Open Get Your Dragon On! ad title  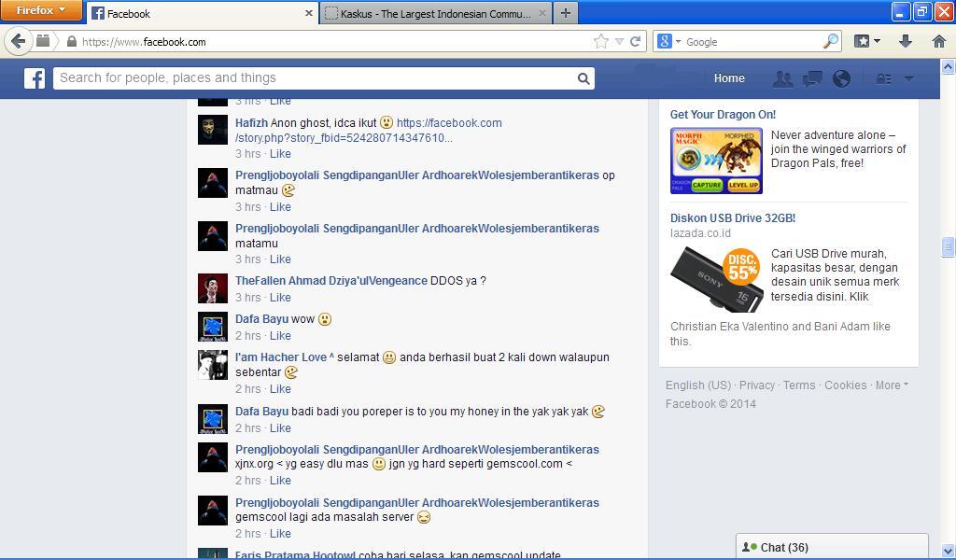click(x=723, y=114)
